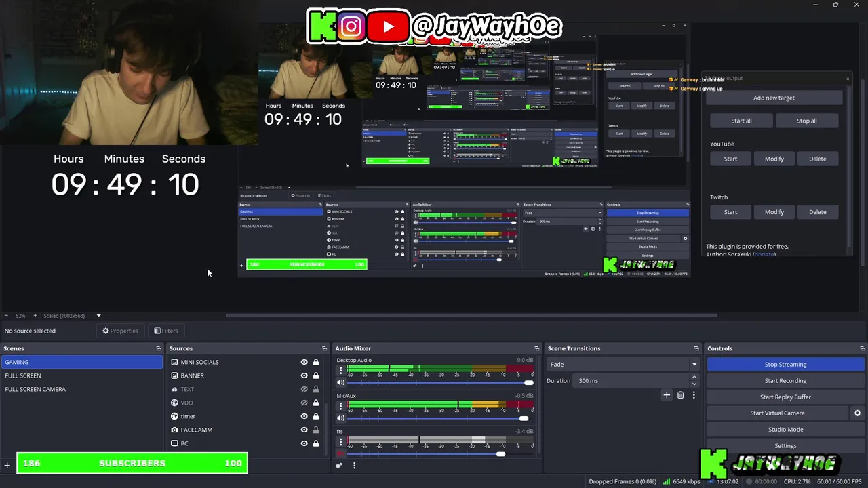This screenshot has height=488, width=868.
Task: Click the TEXT source type icon
Action: [174, 389]
